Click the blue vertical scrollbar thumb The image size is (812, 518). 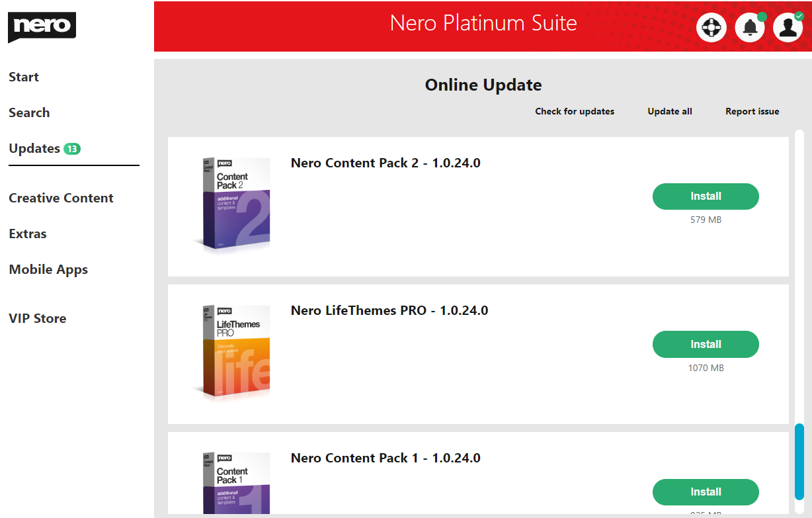click(799, 462)
